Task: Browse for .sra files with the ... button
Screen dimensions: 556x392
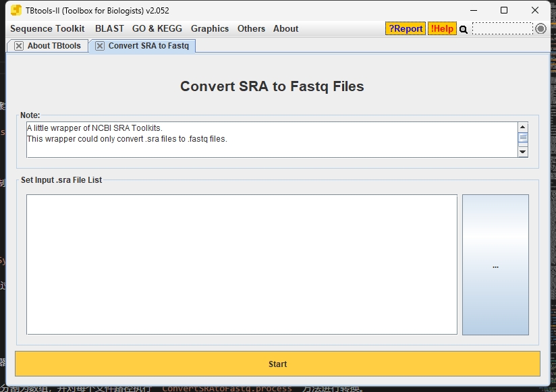Action: [x=495, y=265]
